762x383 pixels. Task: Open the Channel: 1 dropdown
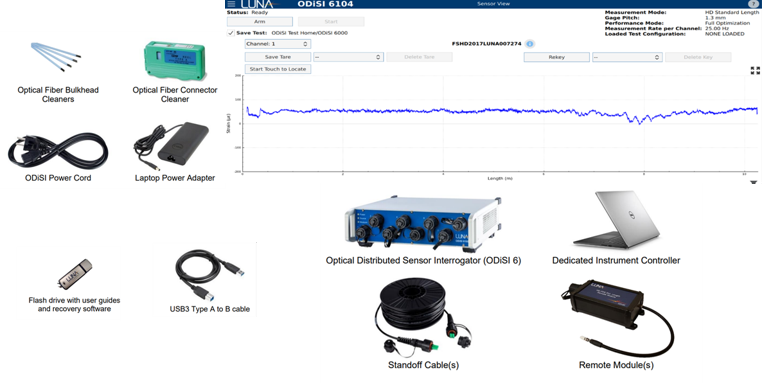[x=277, y=44]
